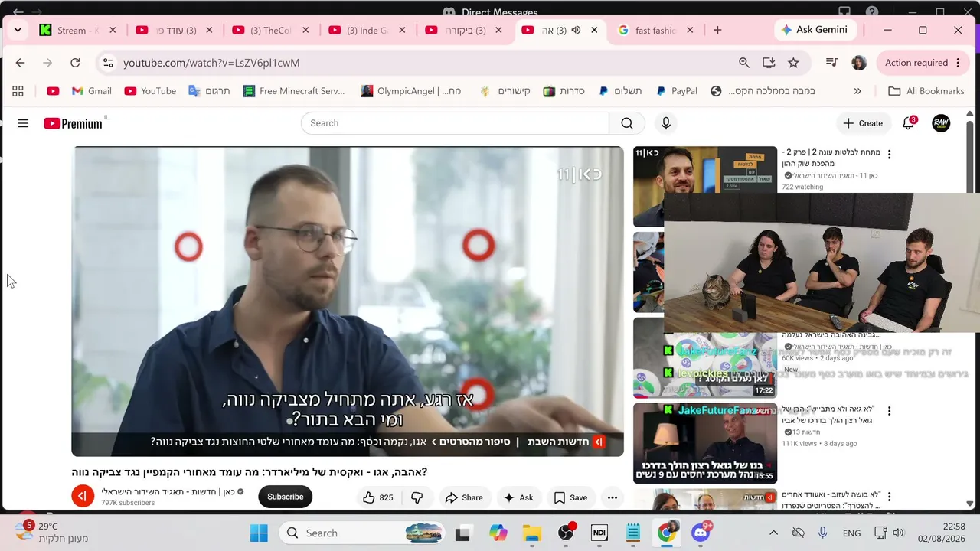Switch to the (3) עודד פו tab
The width and height of the screenshot is (980, 551).
pyautogui.click(x=173, y=30)
